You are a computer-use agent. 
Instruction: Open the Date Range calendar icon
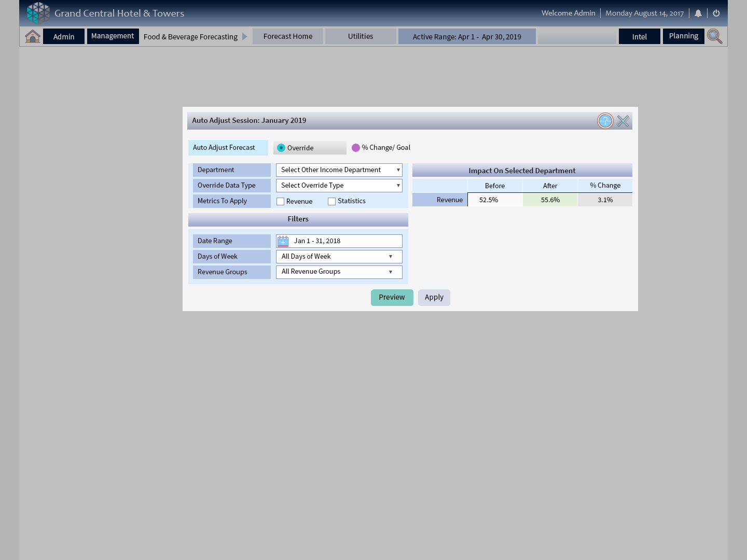[x=283, y=241]
